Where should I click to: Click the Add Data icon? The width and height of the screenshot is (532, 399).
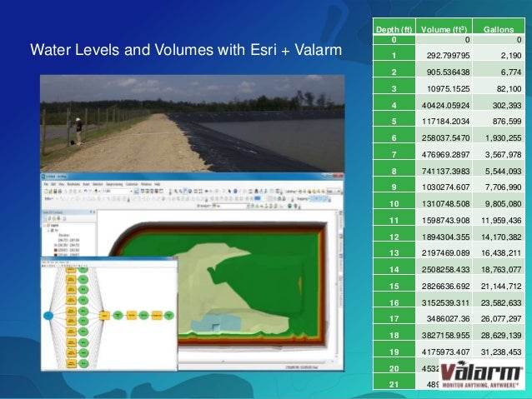coord(97,192)
